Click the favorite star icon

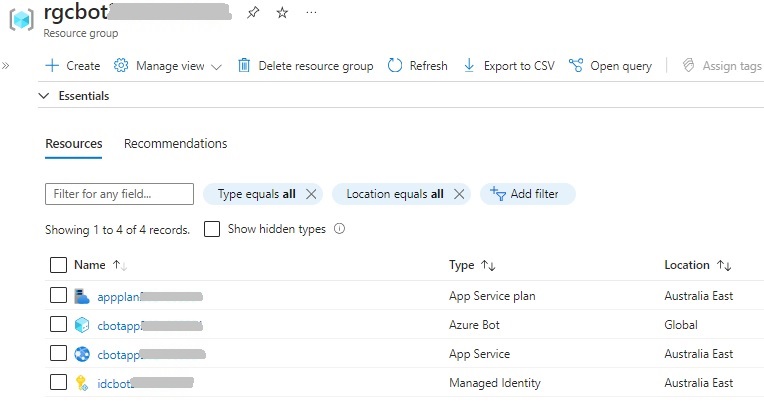tap(282, 13)
